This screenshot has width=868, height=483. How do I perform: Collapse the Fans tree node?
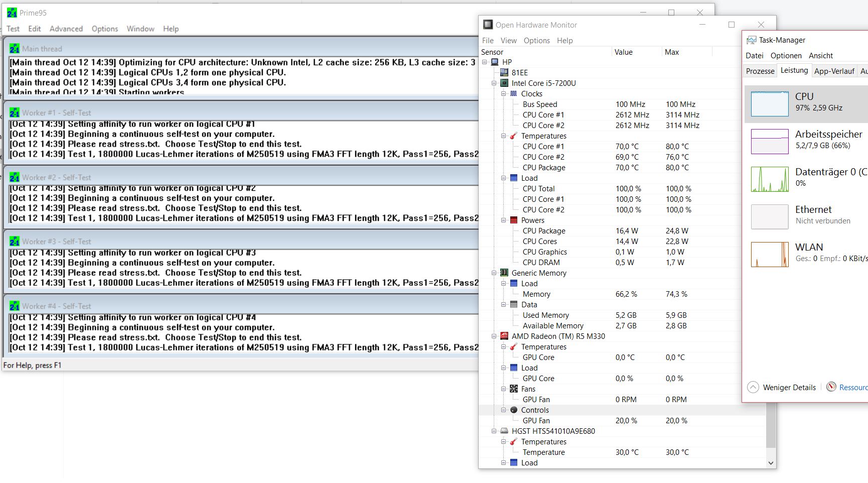(x=504, y=389)
